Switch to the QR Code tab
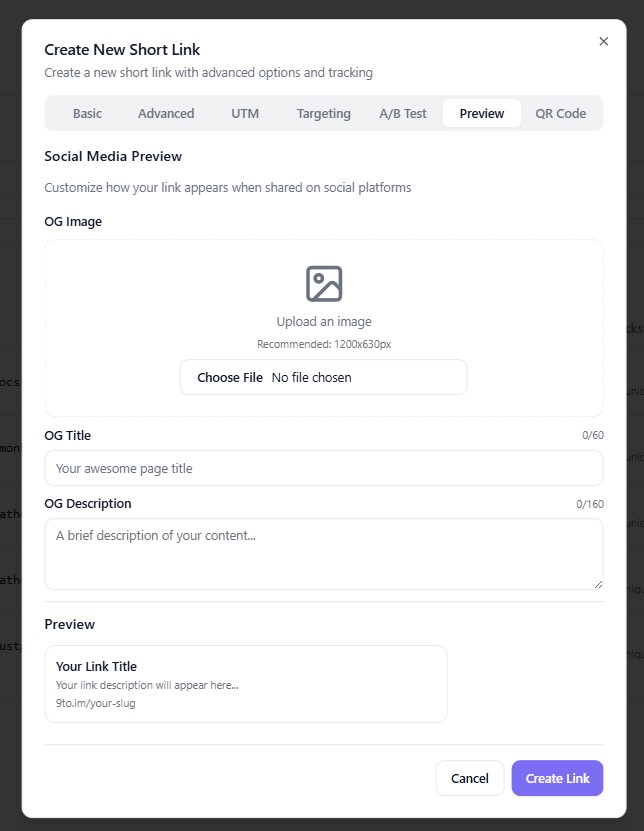Image resolution: width=644 pixels, height=831 pixels. click(x=561, y=113)
